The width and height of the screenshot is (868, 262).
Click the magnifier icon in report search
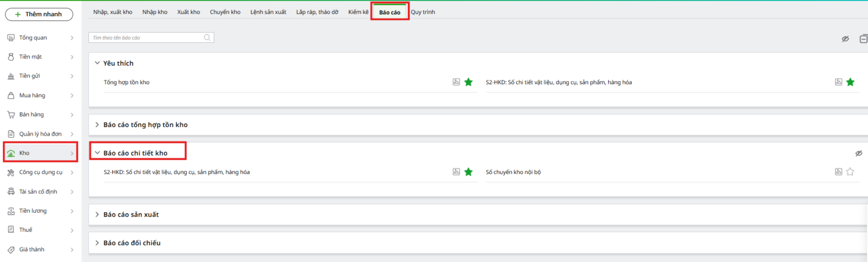pyautogui.click(x=207, y=37)
